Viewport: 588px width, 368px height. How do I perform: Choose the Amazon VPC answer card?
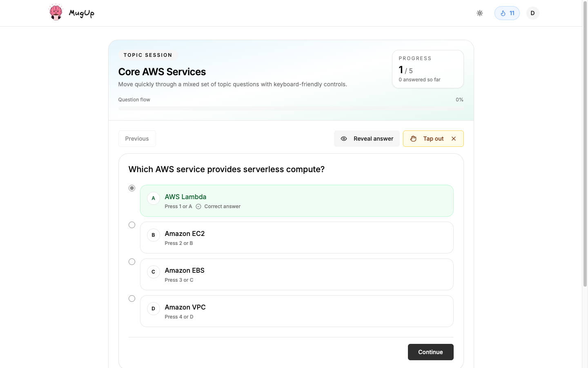pyautogui.click(x=297, y=311)
